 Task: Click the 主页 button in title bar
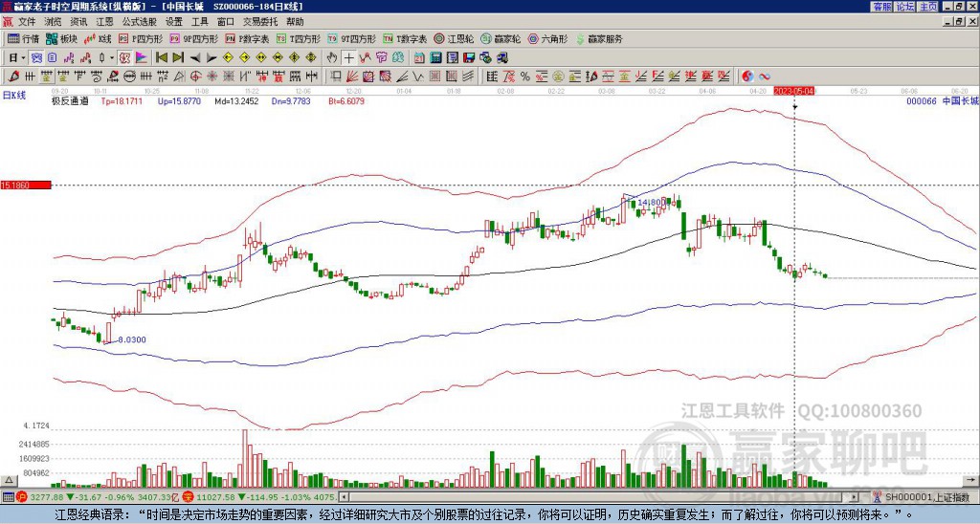tap(928, 7)
